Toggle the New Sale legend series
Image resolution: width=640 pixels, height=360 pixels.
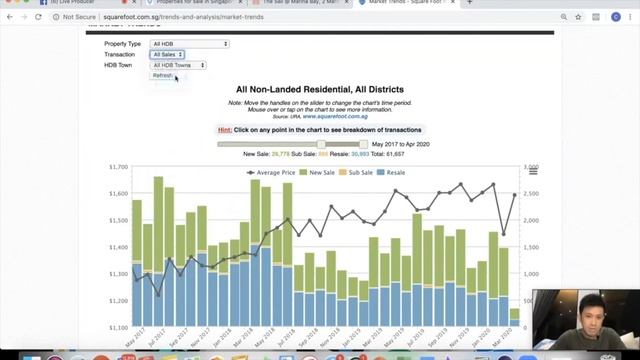[317, 173]
